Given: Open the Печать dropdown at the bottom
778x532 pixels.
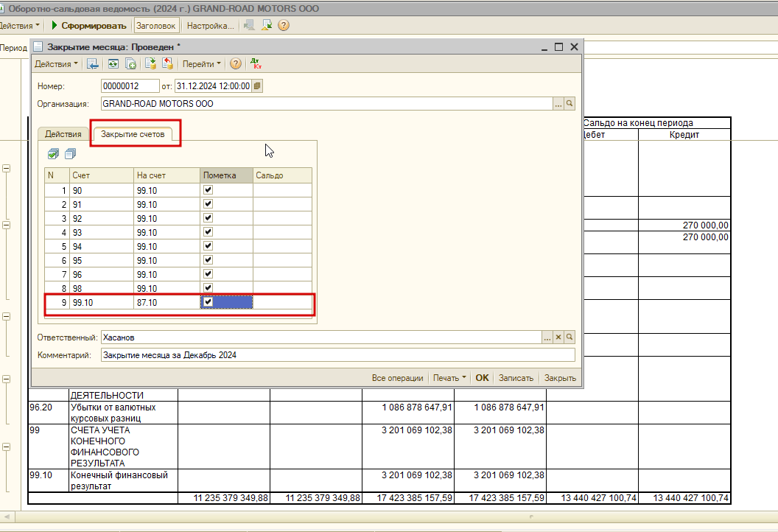Looking at the screenshot, I should (x=449, y=378).
